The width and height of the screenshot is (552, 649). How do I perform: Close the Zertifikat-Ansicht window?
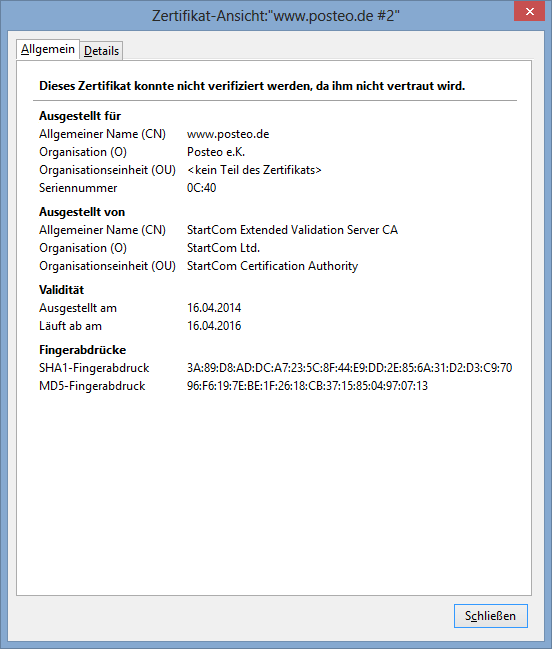pyautogui.click(x=529, y=12)
